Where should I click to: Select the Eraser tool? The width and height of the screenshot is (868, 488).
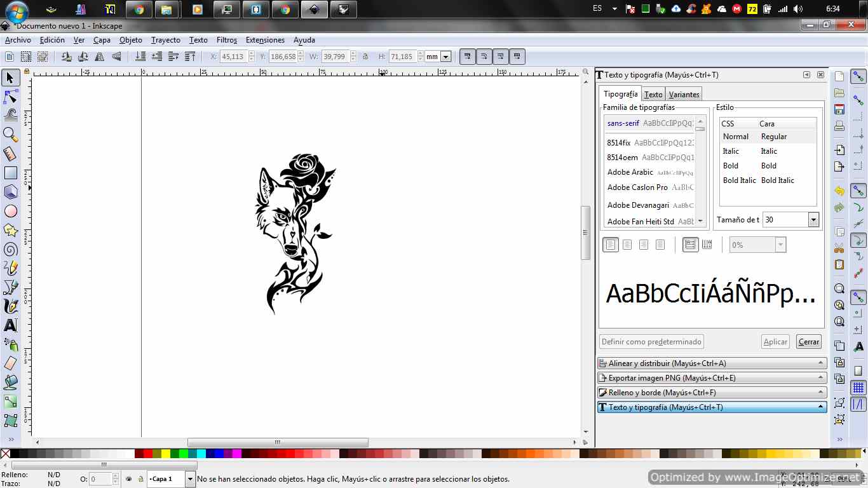[10, 363]
